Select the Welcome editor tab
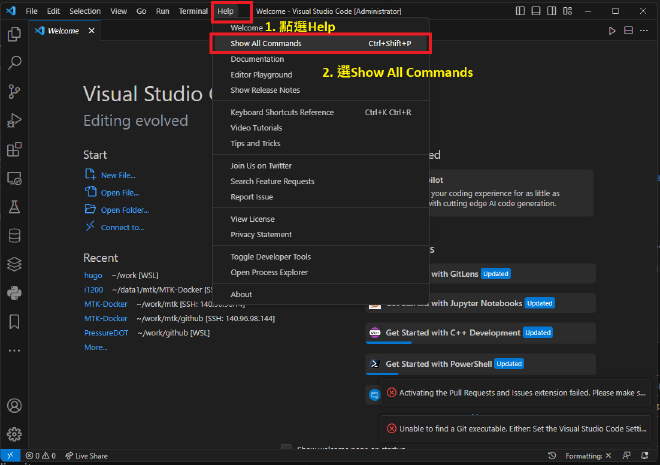660x465 pixels. [x=64, y=31]
